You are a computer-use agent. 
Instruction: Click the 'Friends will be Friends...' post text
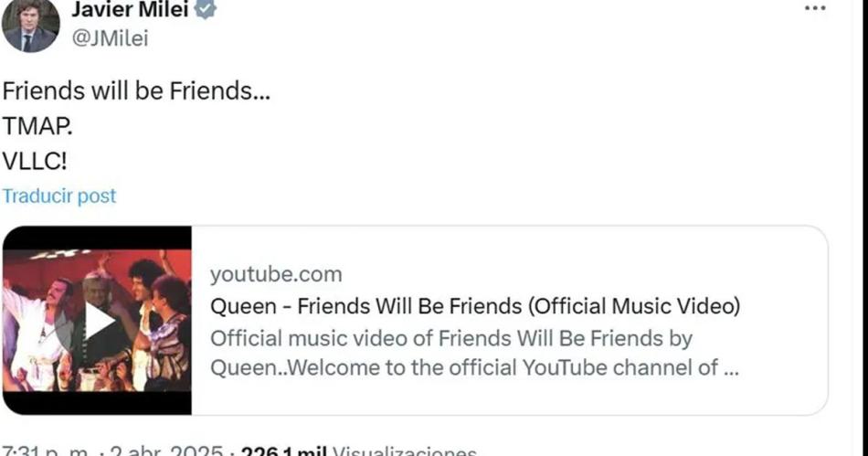[x=136, y=90]
